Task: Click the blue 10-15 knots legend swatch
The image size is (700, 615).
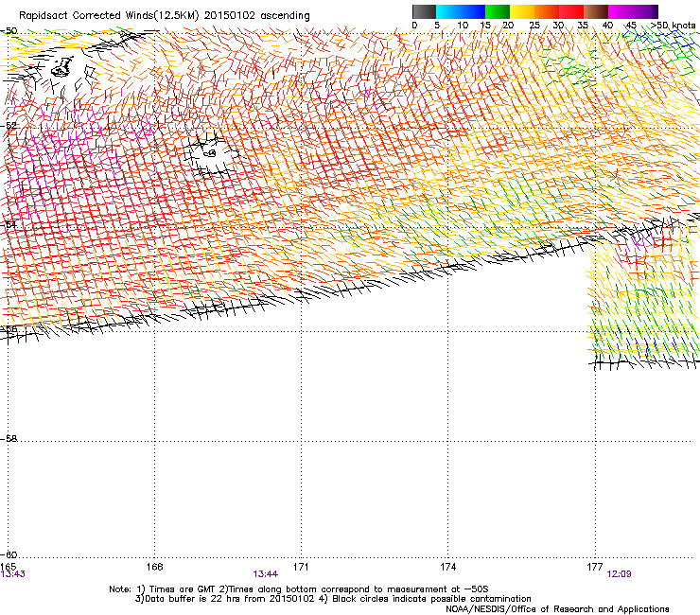Action: point(473,11)
